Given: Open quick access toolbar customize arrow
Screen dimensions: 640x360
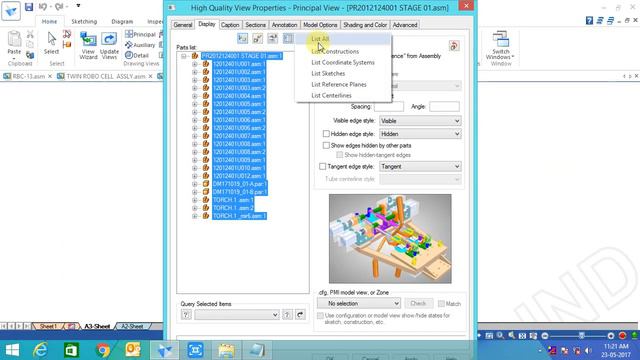Looking at the screenshot, I should [x=78, y=6].
